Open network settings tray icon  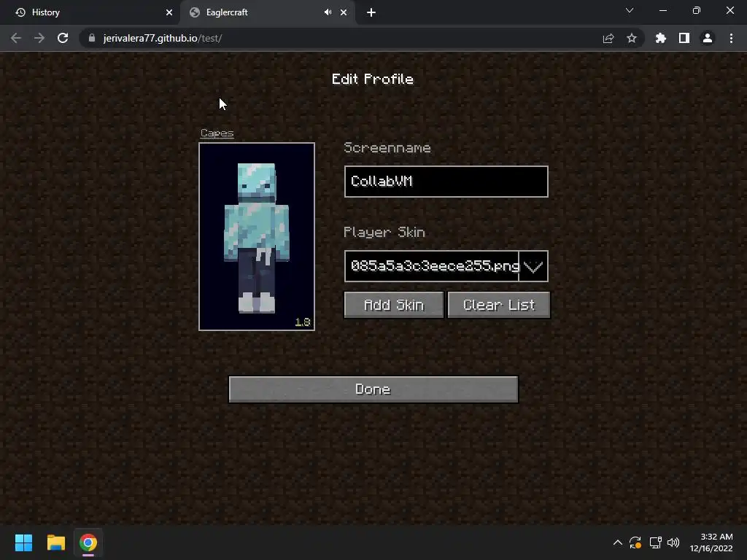coord(655,542)
